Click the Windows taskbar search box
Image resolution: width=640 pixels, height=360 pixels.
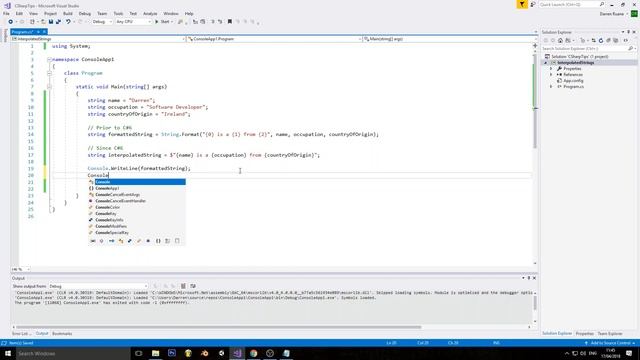[x=73, y=353]
